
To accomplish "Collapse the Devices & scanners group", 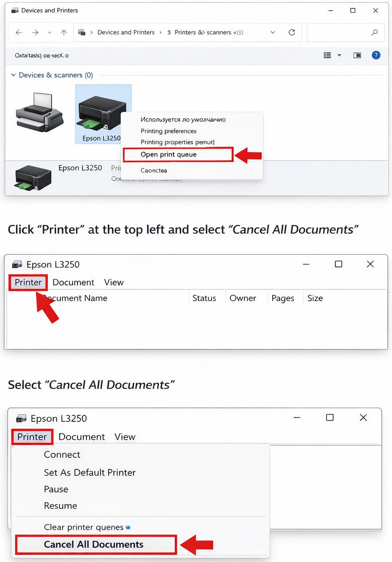I will 13,75.
